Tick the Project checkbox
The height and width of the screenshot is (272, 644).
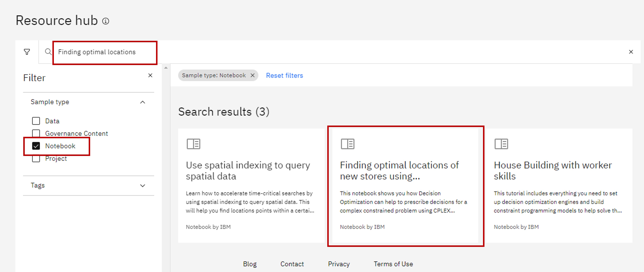tap(36, 159)
